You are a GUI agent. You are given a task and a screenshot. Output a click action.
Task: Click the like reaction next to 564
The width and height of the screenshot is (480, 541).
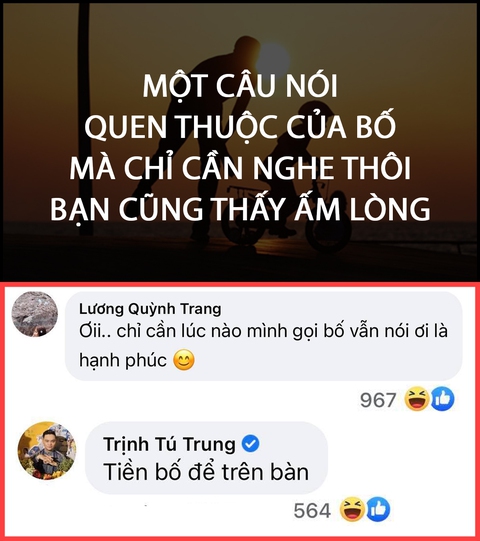[378, 510]
